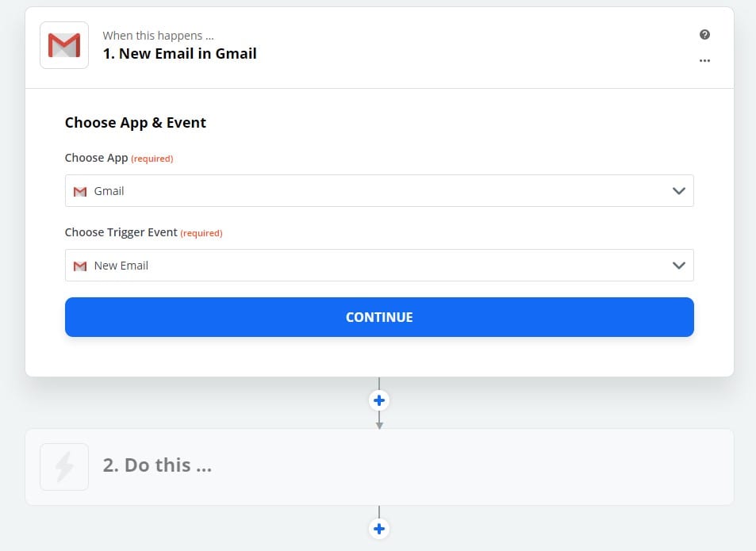Screen dimensions: 756x551
Task: Expand the Choose App dropdown chevron
Action: click(x=678, y=191)
